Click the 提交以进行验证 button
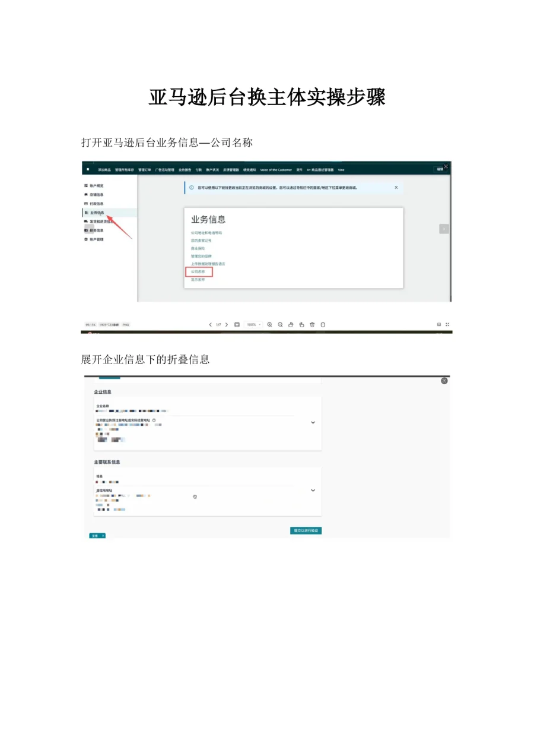This screenshot has height=756, width=534. 306,530
